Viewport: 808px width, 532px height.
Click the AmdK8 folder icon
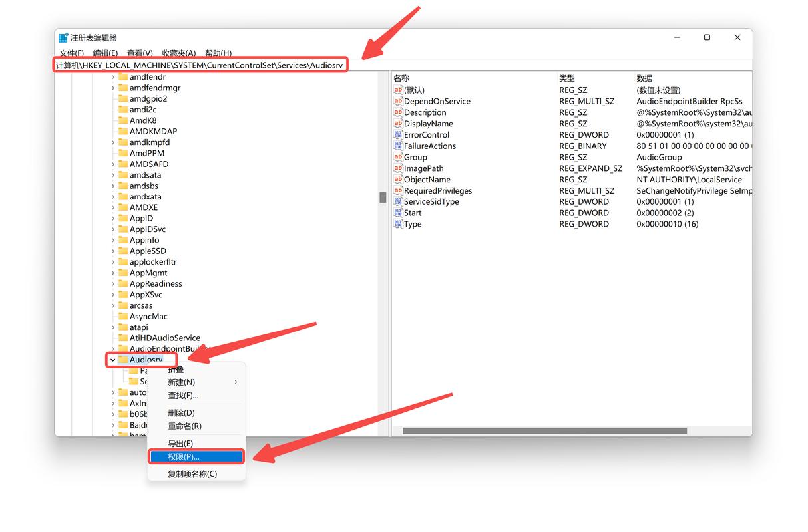coord(123,120)
